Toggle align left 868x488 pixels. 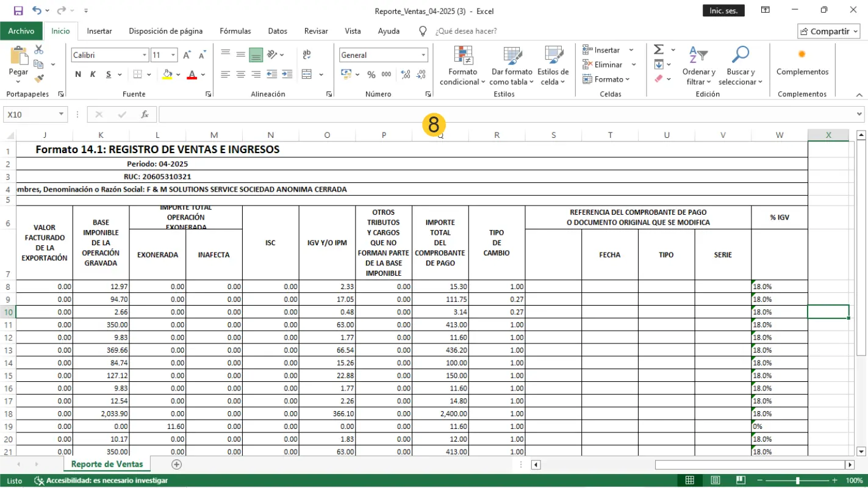pos(226,74)
